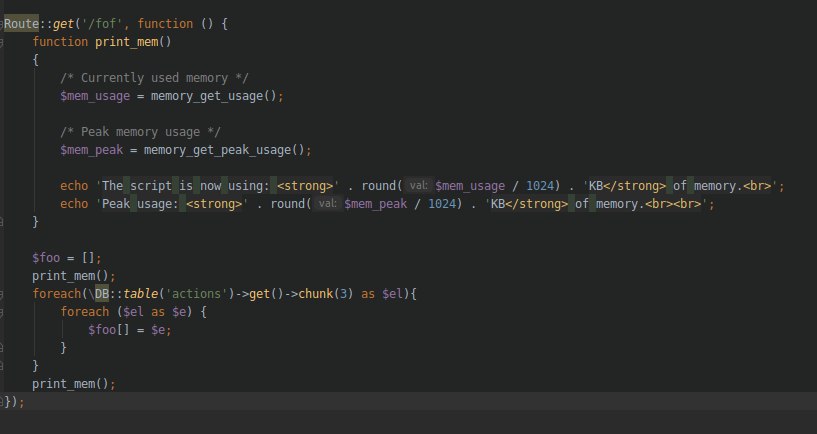Click $mem_peak inside the round call
The width and height of the screenshot is (817, 434).
coord(375,204)
